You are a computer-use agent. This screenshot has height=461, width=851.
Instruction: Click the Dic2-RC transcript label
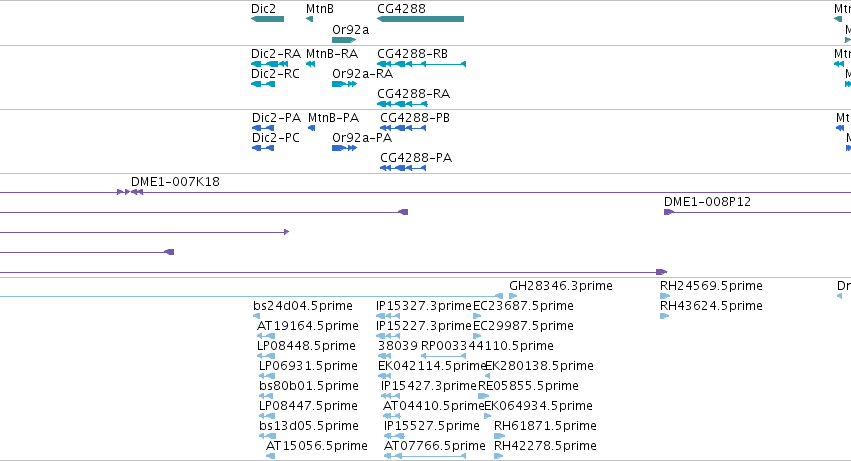coord(275,74)
